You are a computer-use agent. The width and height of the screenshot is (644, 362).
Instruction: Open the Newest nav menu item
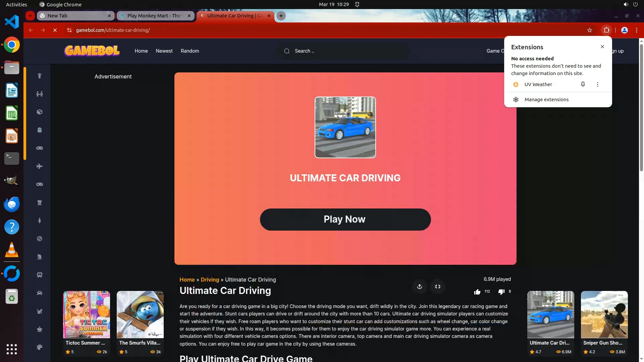click(164, 51)
